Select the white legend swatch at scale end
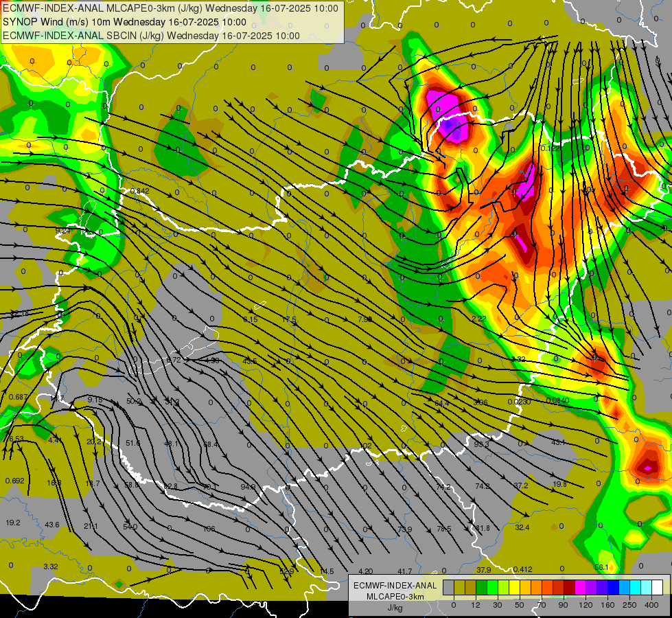 [x=657, y=588]
